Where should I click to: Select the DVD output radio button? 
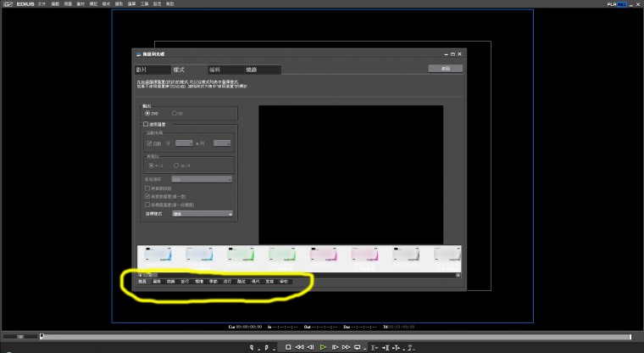[147, 113]
